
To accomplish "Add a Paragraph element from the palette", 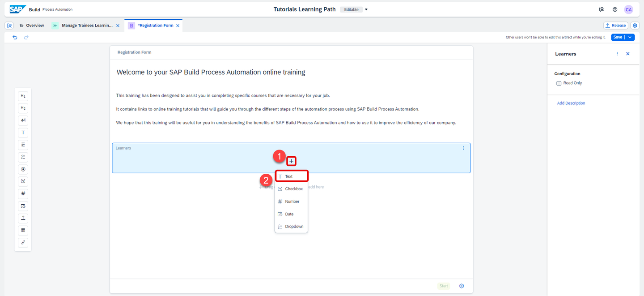I will (23, 120).
